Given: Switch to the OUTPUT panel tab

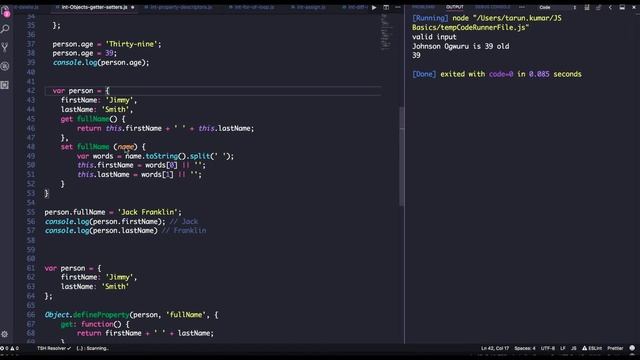Looking at the screenshot, I should (x=455, y=7).
